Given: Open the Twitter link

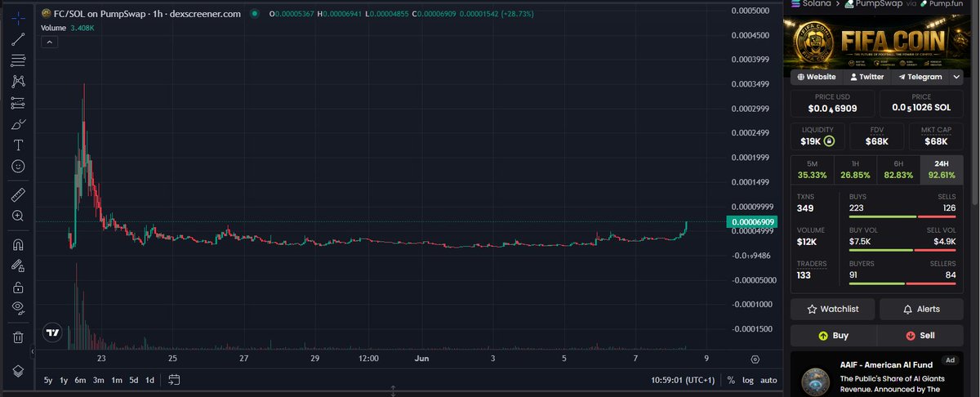Looking at the screenshot, I should (866, 77).
